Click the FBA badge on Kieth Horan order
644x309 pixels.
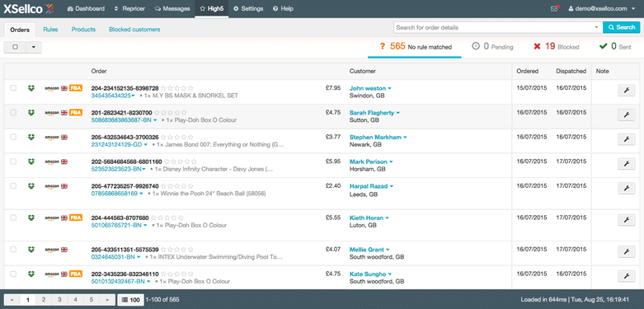[x=76, y=218]
